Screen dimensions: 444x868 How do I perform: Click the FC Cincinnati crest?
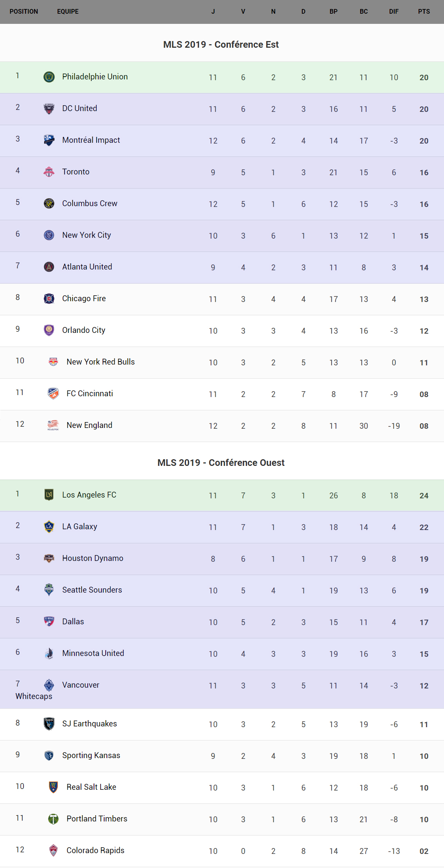pos(53,394)
